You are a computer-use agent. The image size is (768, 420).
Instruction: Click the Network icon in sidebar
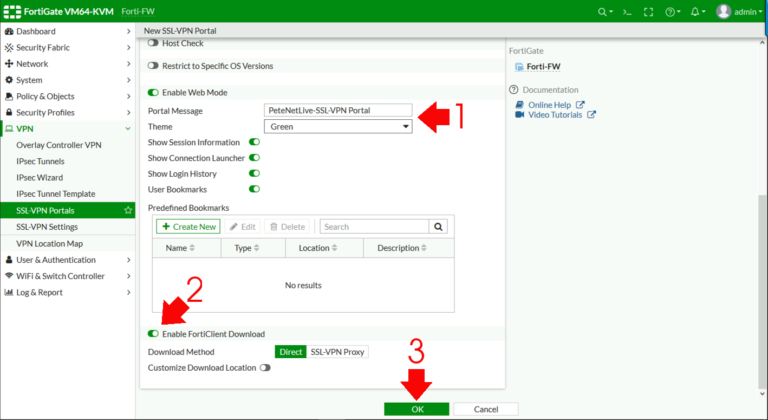coord(9,64)
